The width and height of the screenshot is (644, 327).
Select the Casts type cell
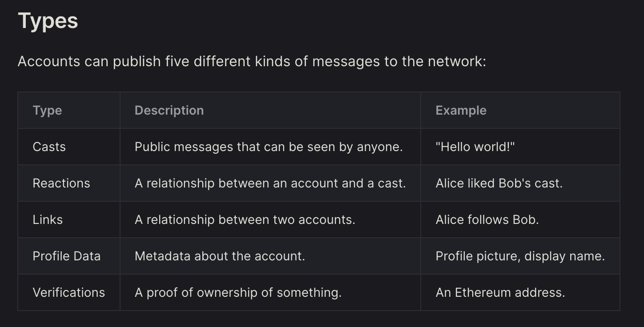[49, 147]
